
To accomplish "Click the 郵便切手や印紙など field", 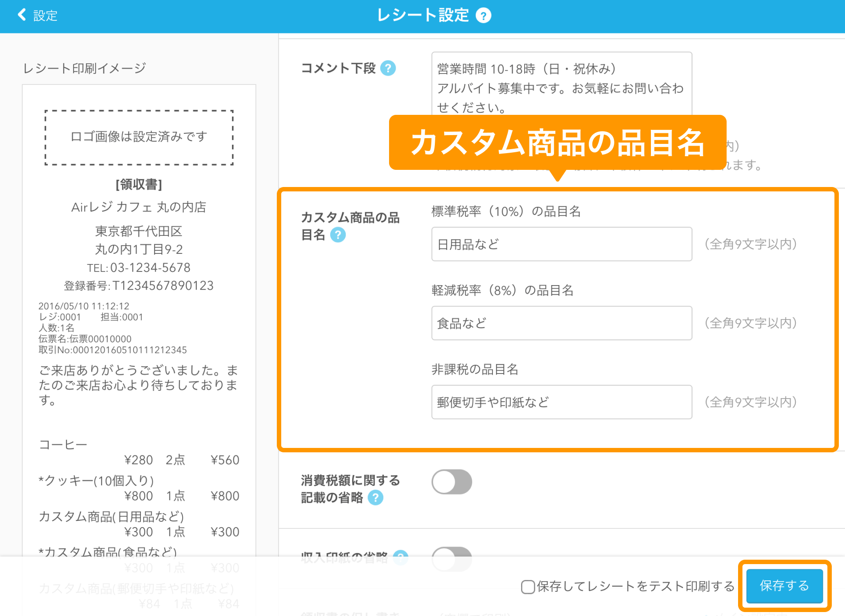I will click(x=562, y=402).
